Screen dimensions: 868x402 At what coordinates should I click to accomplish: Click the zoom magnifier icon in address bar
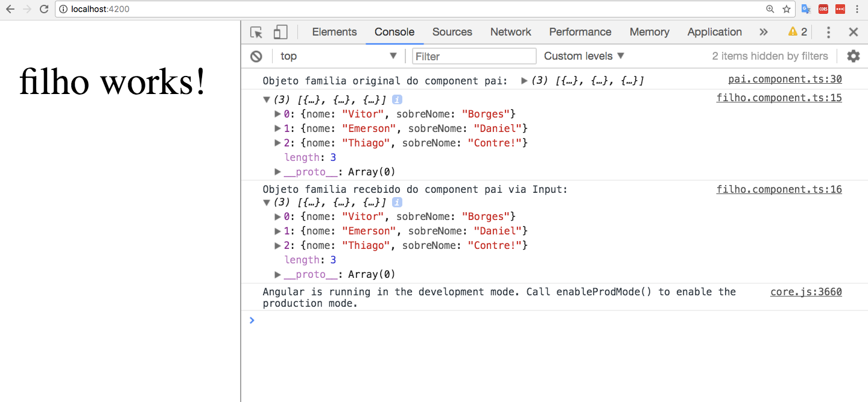click(770, 9)
